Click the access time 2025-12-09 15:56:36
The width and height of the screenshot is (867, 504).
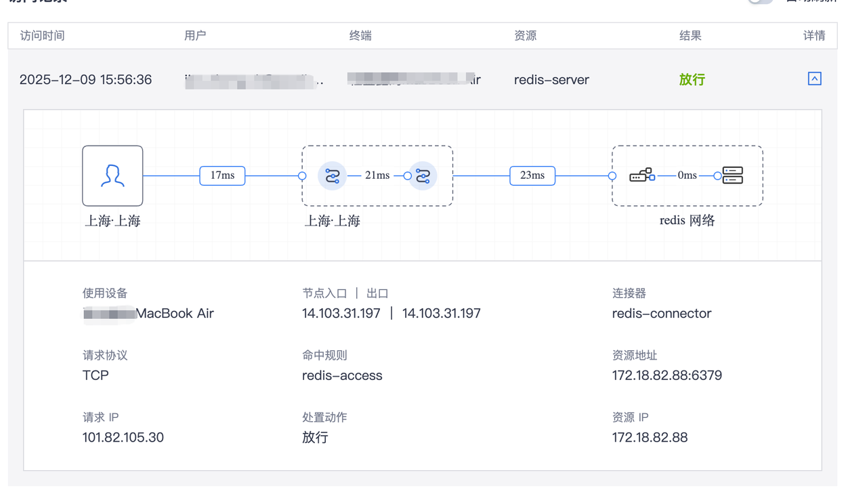tap(85, 80)
